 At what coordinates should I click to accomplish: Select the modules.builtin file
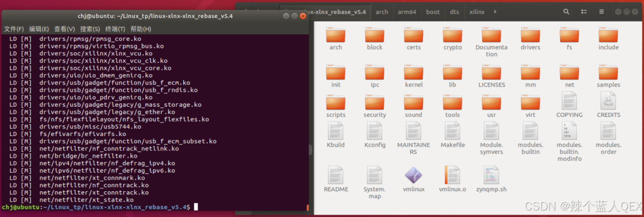click(530, 138)
